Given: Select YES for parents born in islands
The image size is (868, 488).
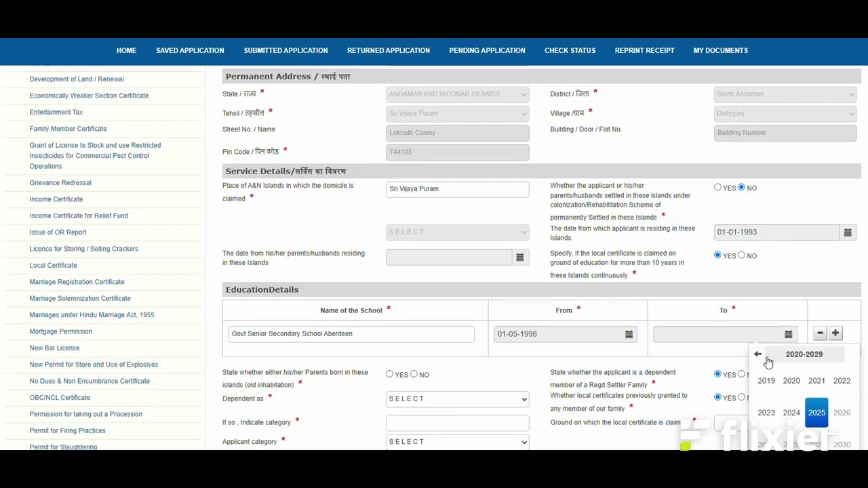Looking at the screenshot, I should pyautogui.click(x=389, y=373).
